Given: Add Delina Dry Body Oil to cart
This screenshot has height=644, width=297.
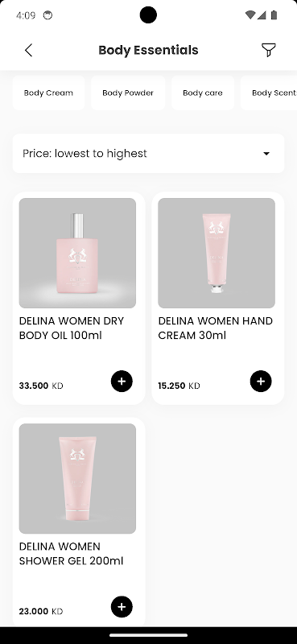Looking at the screenshot, I should [x=122, y=381].
